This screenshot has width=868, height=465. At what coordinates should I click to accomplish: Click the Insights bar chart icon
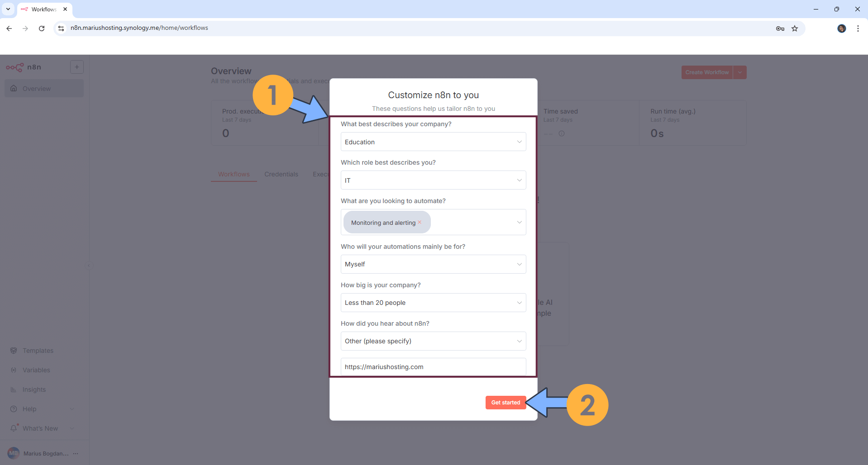(x=14, y=389)
